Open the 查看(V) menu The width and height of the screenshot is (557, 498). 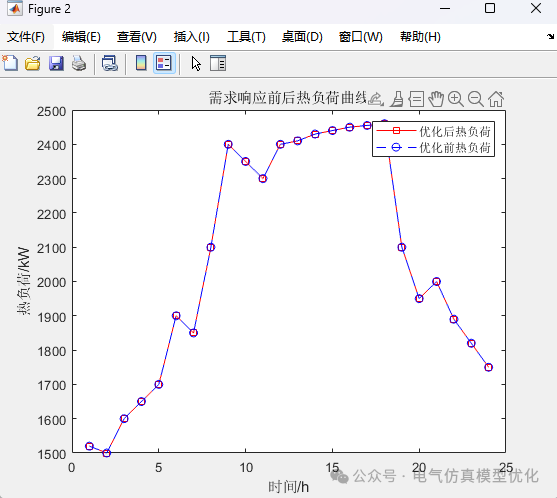[137, 37]
